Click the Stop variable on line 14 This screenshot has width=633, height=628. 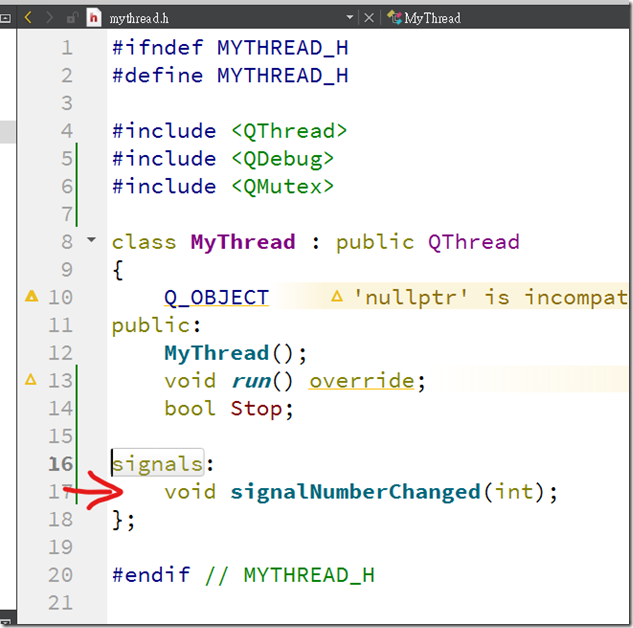256,409
